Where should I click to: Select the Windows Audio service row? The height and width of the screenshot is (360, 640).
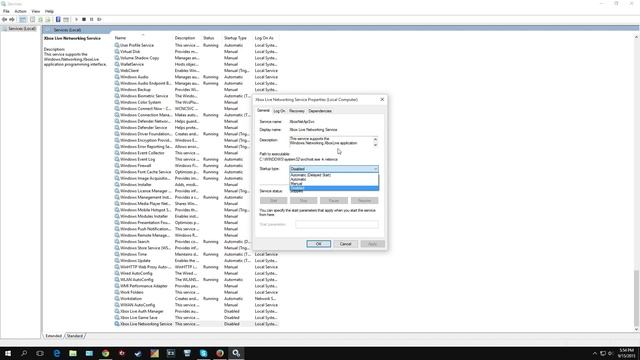[196, 77]
